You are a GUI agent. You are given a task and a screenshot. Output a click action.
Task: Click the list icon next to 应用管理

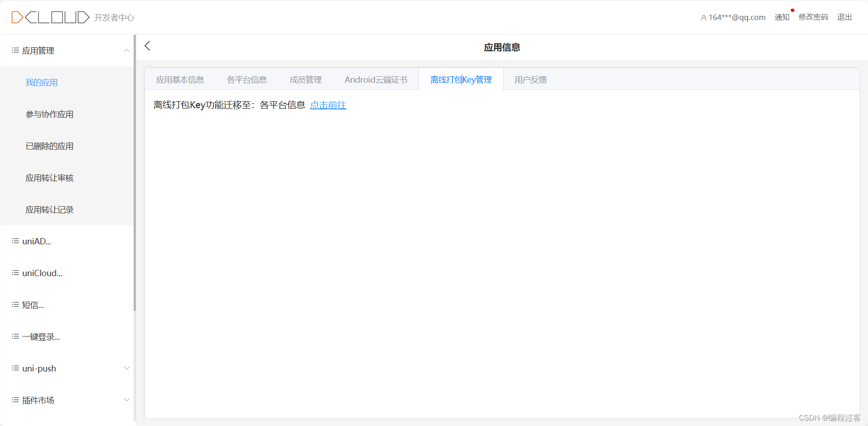[15, 50]
